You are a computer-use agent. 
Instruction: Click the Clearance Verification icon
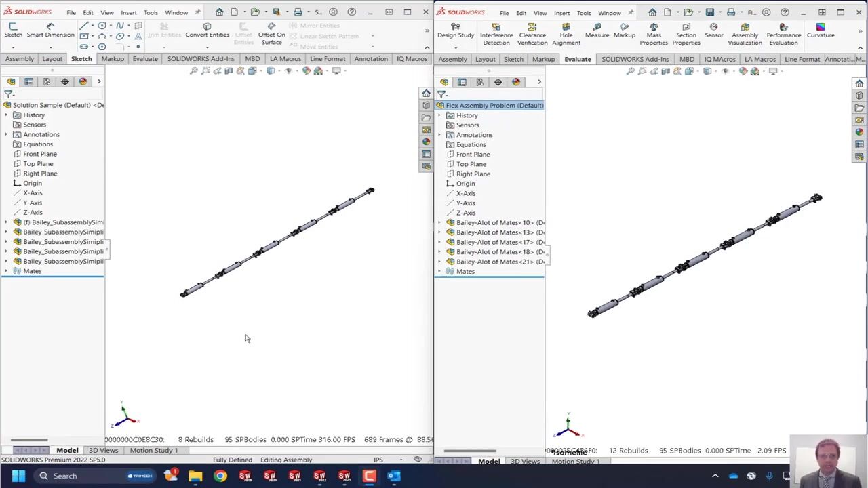click(532, 35)
